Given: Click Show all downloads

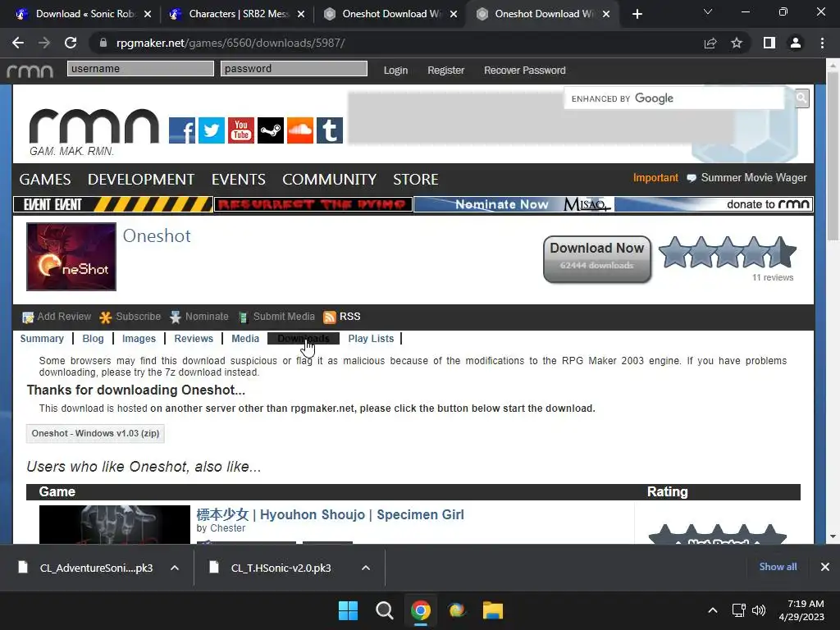Looking at the screenshot, I should click(778, 567).
